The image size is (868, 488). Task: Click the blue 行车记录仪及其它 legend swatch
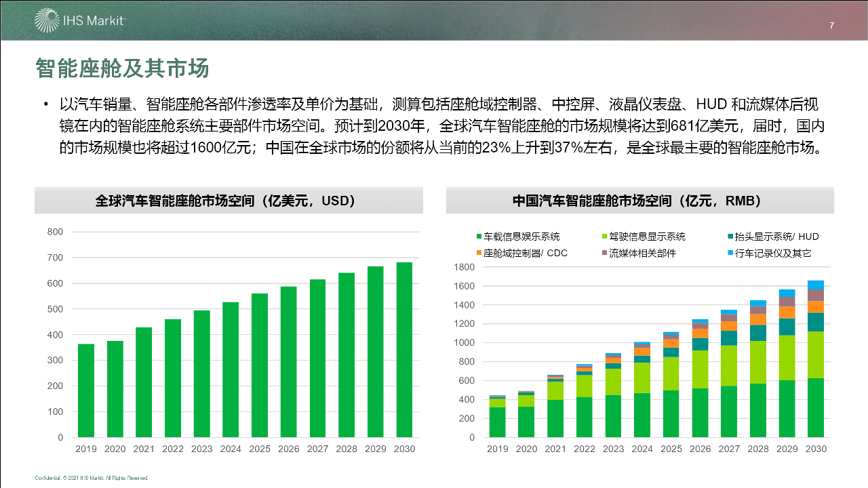coord(730,253)
